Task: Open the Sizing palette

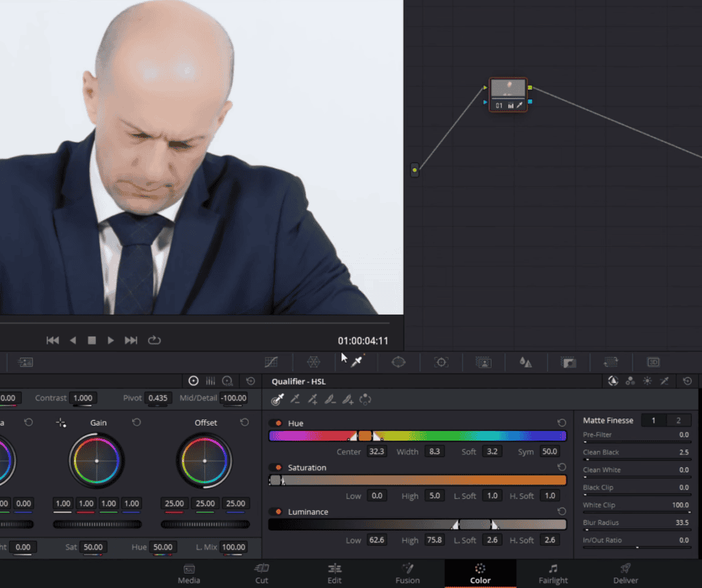Action: [611, 362]
